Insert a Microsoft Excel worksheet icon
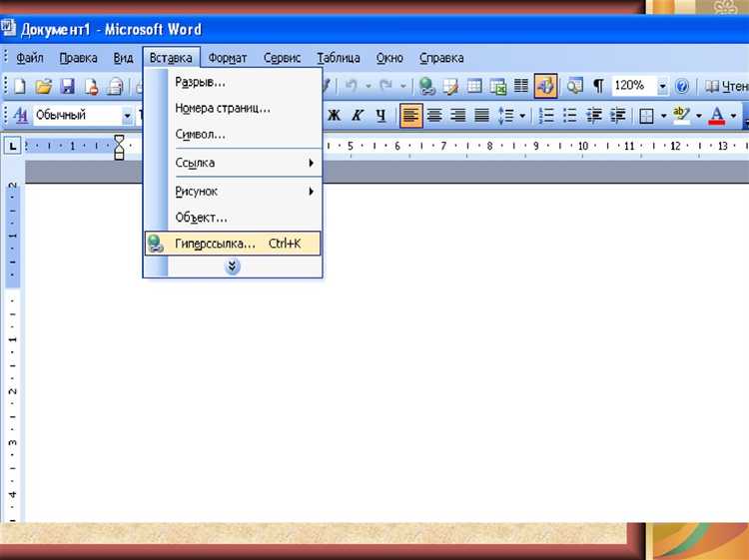 click(497, 87)
